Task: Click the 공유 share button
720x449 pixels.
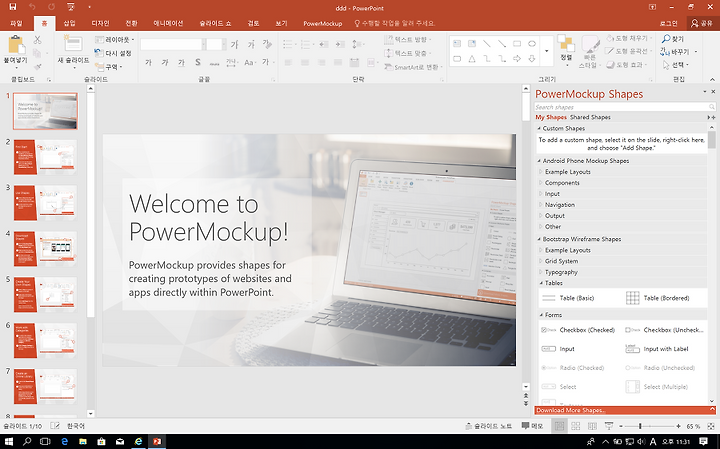Action: (x=702, y=23)
